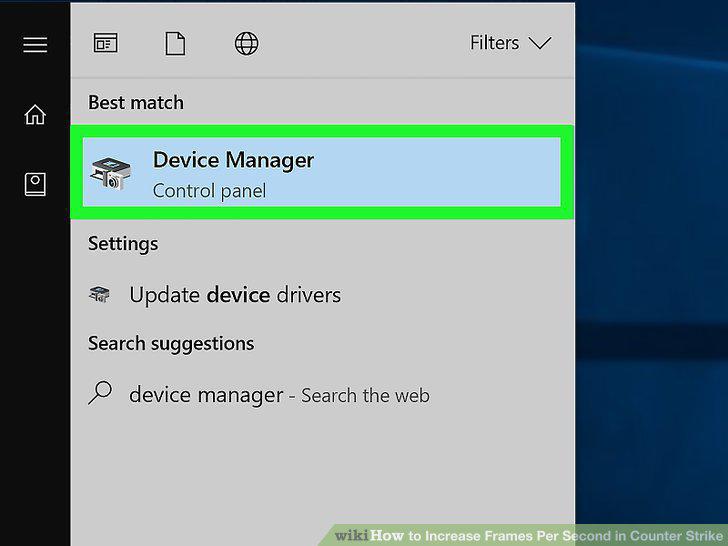728x546 pixels.
Task: Click the Update device drivers icon
Action: [x=99, y=294]
